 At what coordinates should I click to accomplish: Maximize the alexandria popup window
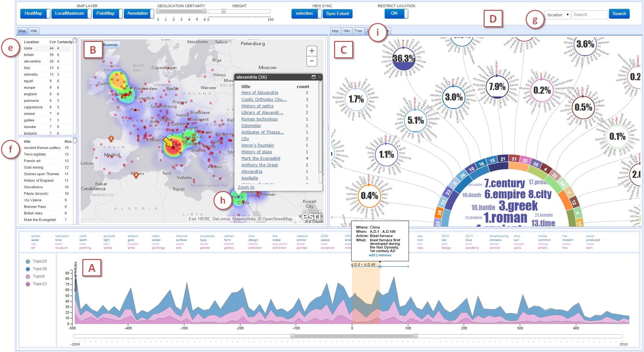coord(313,77)
